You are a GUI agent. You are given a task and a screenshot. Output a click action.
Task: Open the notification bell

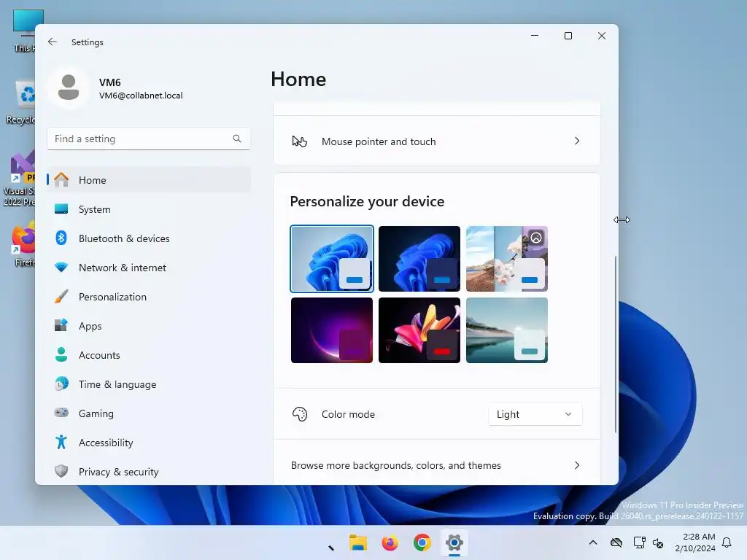(x=727, y=542)
